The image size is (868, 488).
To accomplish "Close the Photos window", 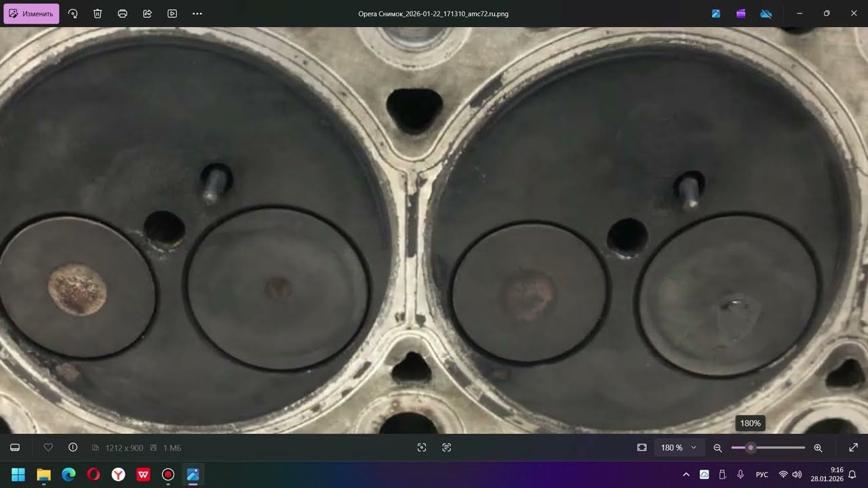I will click(x=854, y=14).
